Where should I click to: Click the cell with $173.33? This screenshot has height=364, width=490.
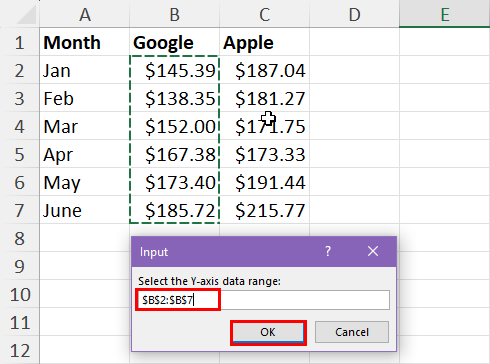click(x=265, y=154)
